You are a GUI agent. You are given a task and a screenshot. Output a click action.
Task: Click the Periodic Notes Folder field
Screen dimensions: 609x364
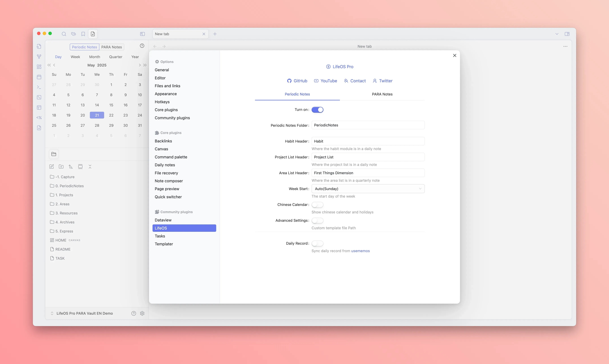coord(368,125)
